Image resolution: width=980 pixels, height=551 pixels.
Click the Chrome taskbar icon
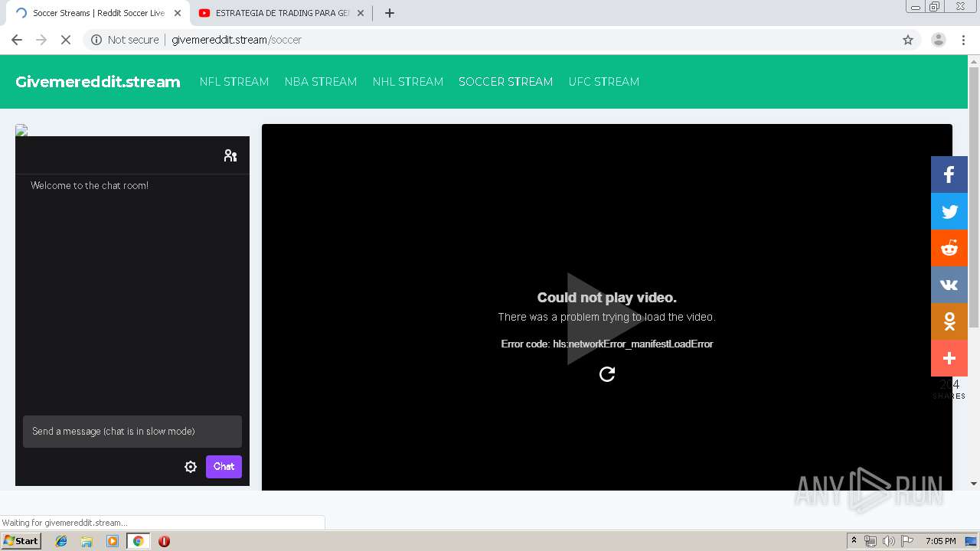138,541
